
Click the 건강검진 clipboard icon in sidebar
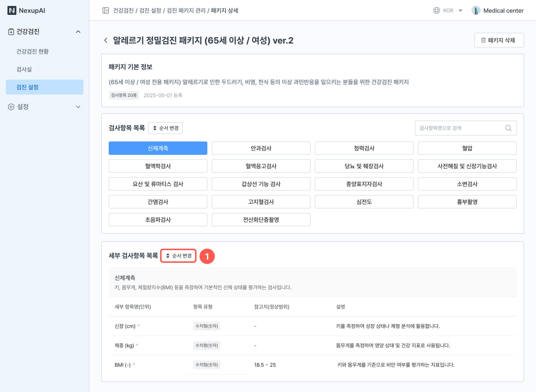pyautogui.click(x=11, y=32)
